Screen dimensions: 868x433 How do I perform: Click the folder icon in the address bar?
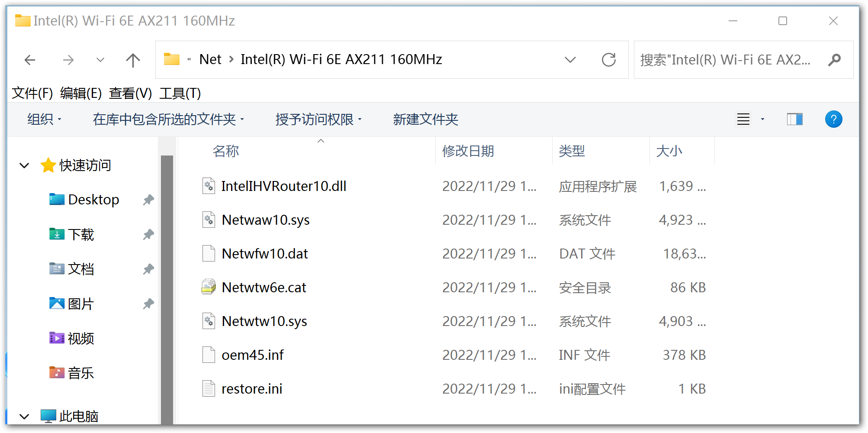click(x=172, y=59)
